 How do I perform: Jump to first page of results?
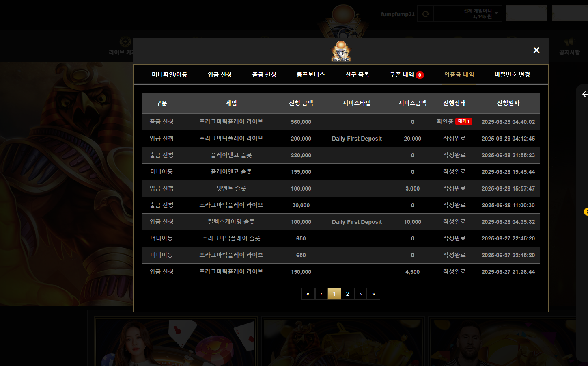pos(308,294)
